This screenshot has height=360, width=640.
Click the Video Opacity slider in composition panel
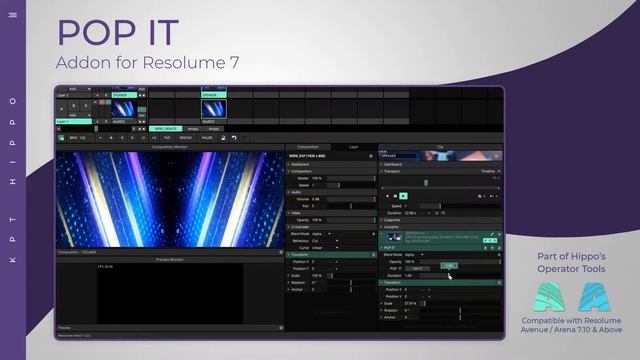[351, 220]
